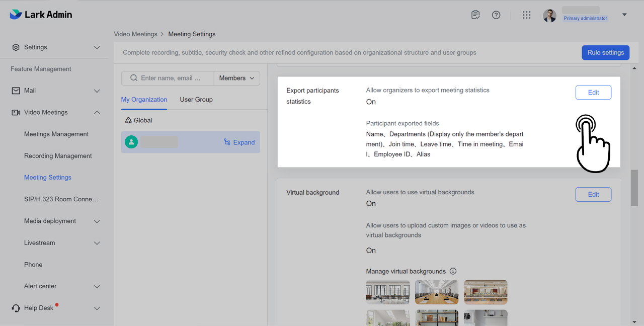The width and height of the screenshot is (644, 326).
Task: Open Recording Management in sidebar
Action: coord(58,156)
